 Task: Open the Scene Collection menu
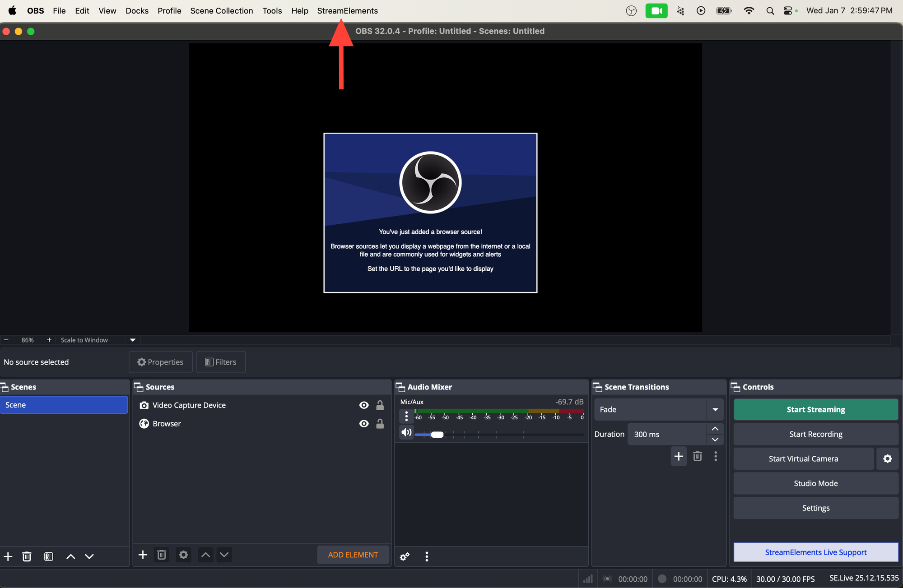[221, 10]
